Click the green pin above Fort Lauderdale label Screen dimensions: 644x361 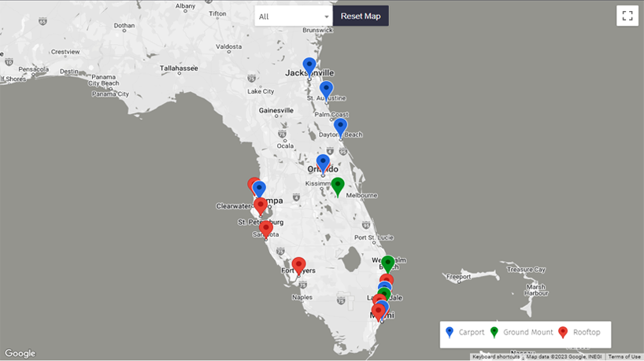pyautogui.click(x=384, y=293)
